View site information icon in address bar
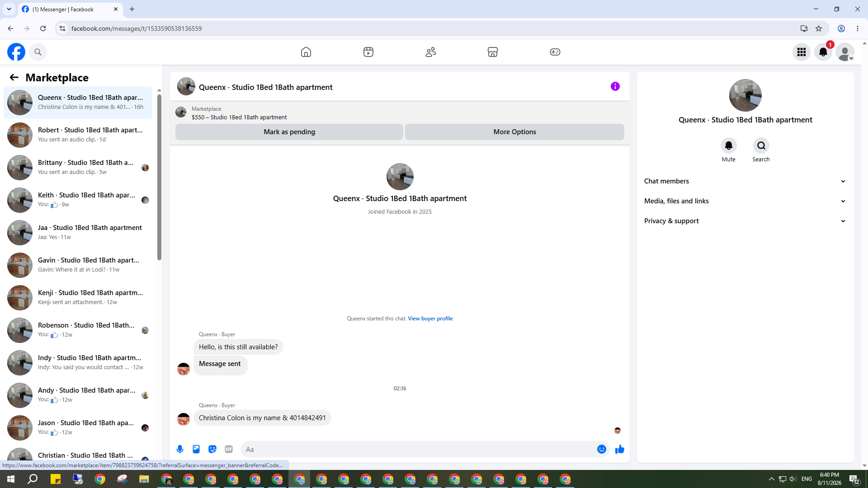The height and width of the screenshot is (488, 868). 62,28
